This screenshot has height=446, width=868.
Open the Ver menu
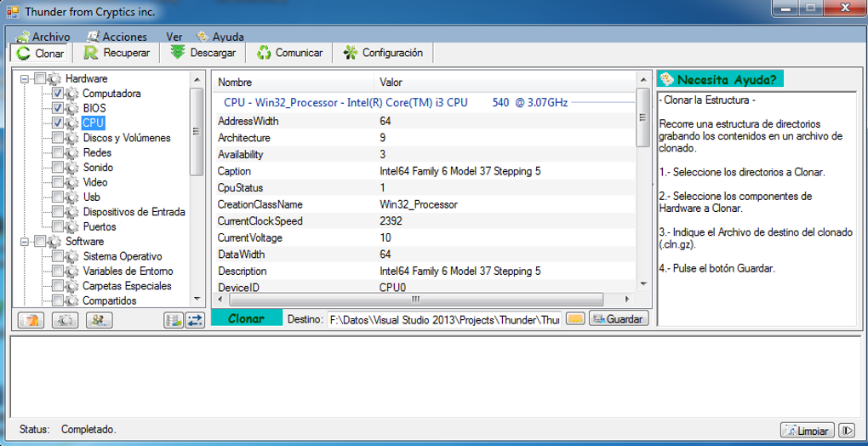pos(174,37)
